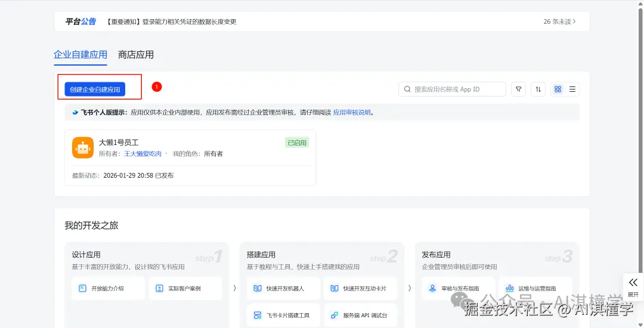Click the 创建企业自建应用 button
Image resolution: width=644 pixels, height=328 pixels.
95,89
